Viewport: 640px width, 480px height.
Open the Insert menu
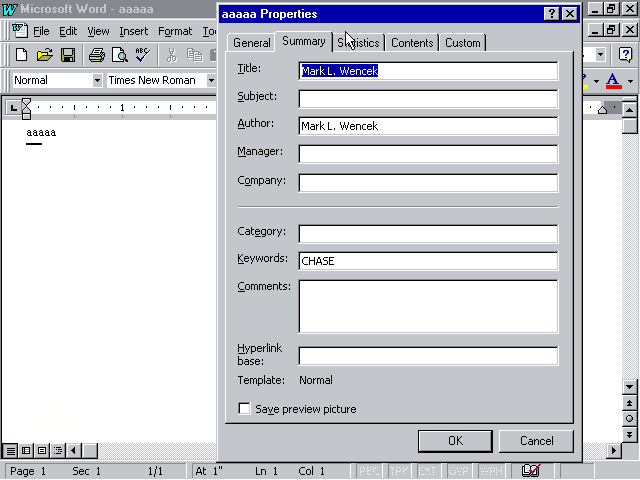pyautogui.click(x=133, y=31)
